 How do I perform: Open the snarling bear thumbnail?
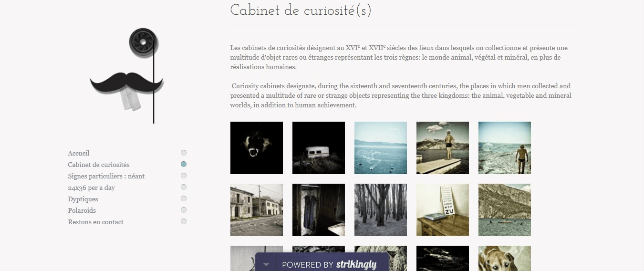click(x=257, y=148)
